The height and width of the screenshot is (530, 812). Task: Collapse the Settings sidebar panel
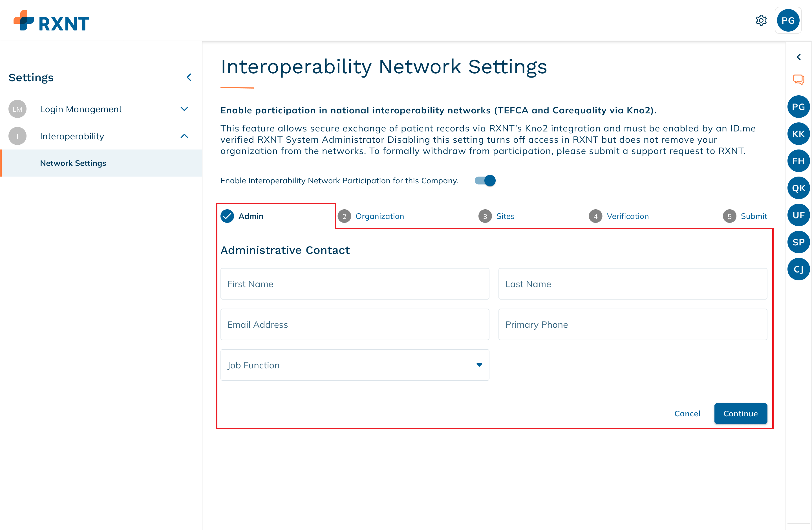tap(189, 78)
